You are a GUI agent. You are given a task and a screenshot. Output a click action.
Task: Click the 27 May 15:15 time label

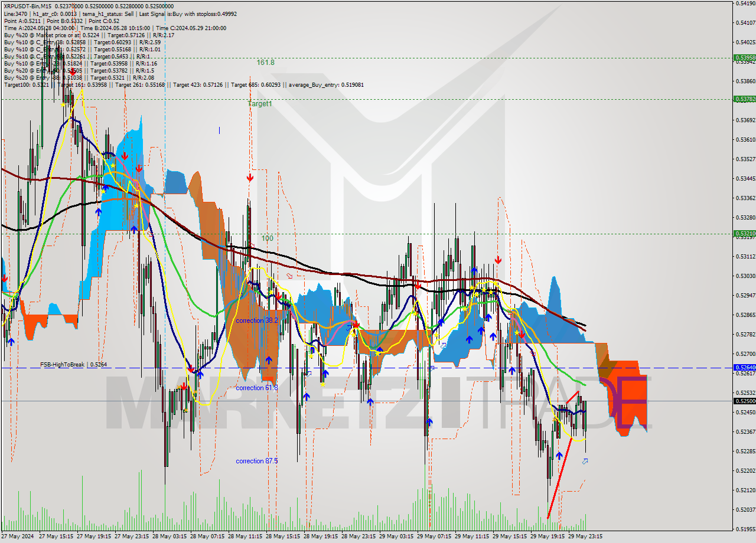pyautogui.click(x=56, y=537)
